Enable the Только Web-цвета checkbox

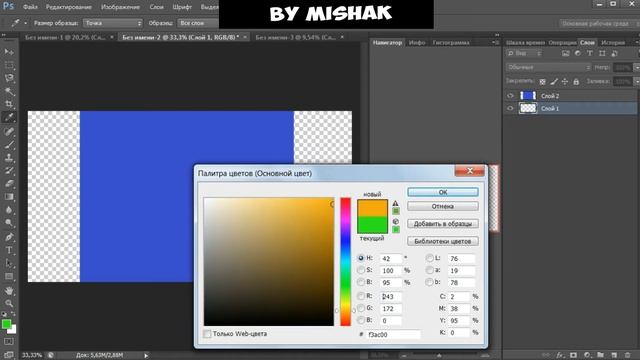click(x=207, y=334)
